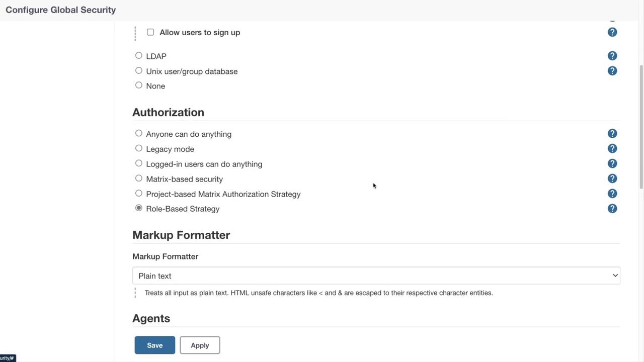
Task: Select Logged-in users can do anything
Action: pyautogui.click(x=139, y=163)
